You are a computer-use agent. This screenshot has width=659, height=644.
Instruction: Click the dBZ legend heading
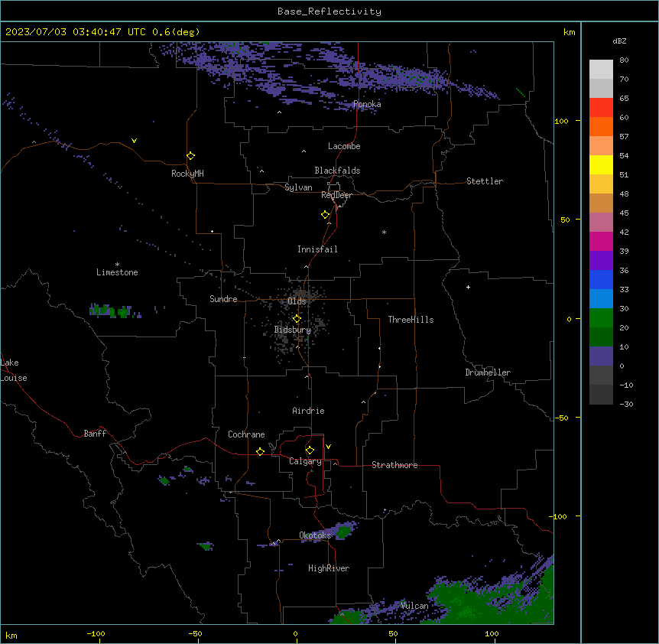tap(619, 41)
